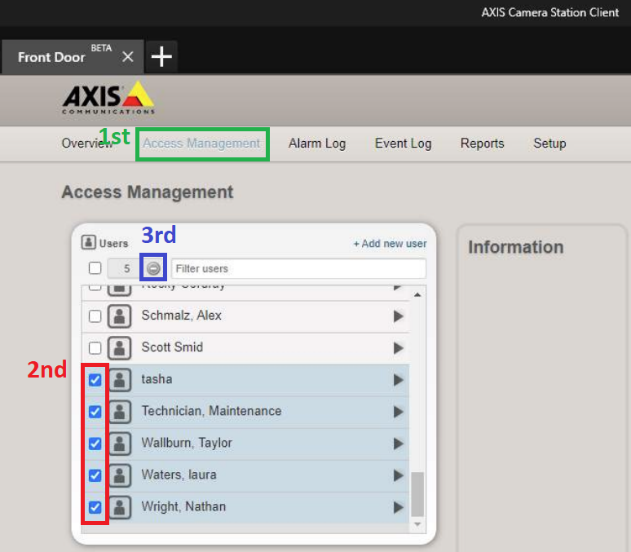Click the Information panel heading

[x=516, y=247]
